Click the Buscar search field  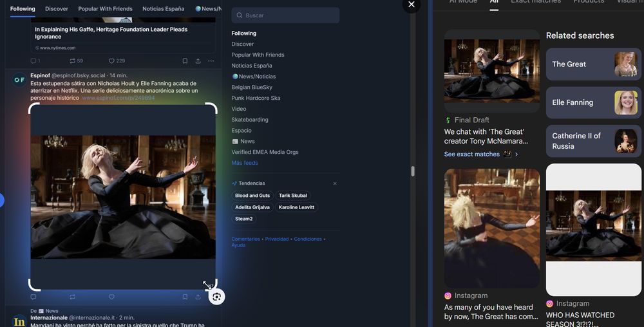285,15
